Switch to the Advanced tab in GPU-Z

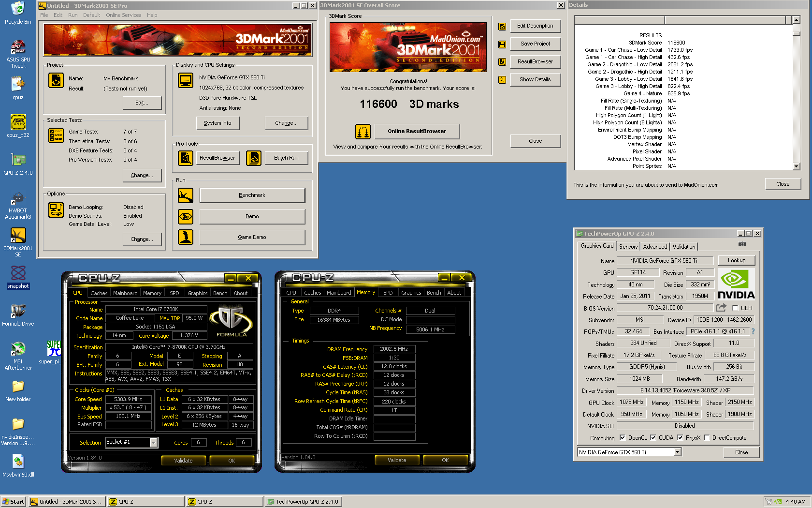(x=655, y=246)
